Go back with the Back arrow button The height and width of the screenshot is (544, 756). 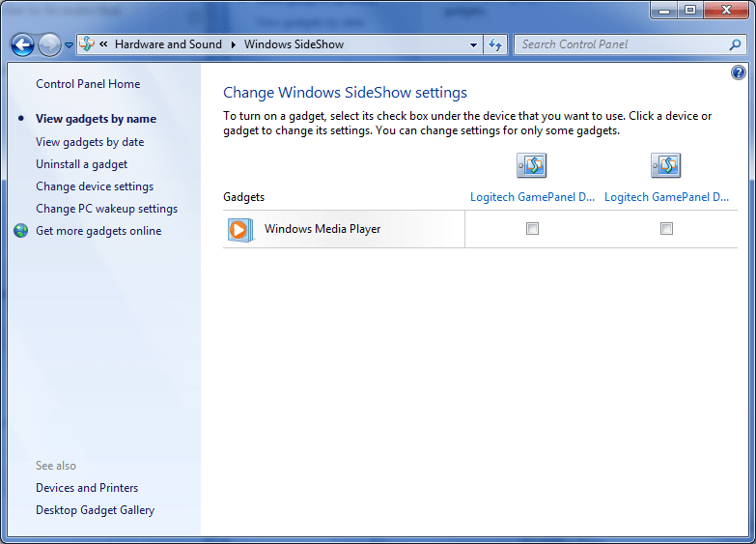pyautogui.click(x=22, y=44)
